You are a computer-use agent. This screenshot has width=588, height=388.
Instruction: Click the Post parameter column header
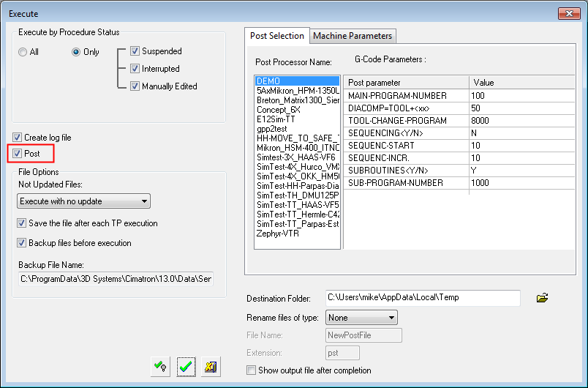click(x=405, y=83)
